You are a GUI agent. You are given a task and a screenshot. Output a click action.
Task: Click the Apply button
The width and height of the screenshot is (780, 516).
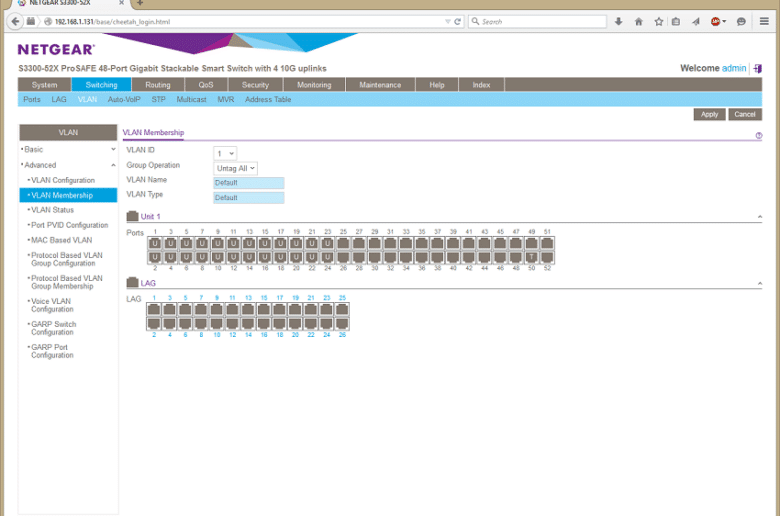tap(709, 114)
